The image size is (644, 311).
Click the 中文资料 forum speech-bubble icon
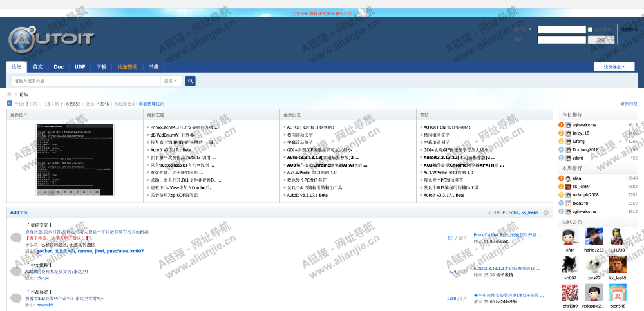(15, 271)
